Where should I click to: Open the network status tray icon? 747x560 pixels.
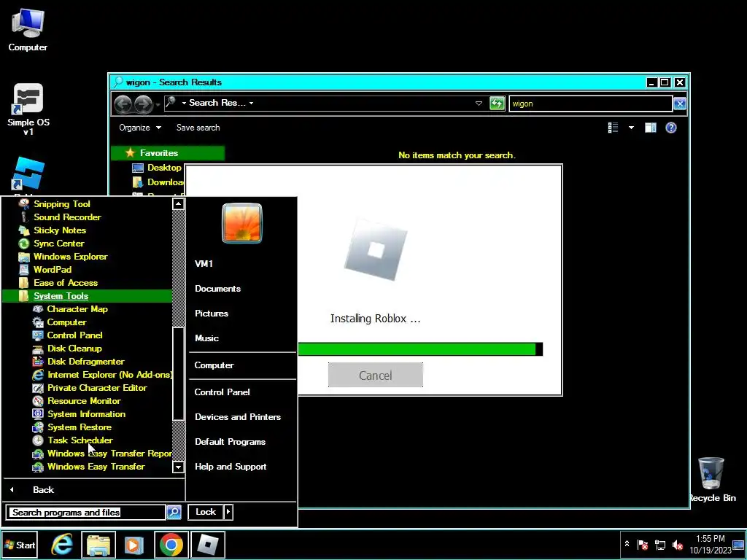(x=659, y=544)
